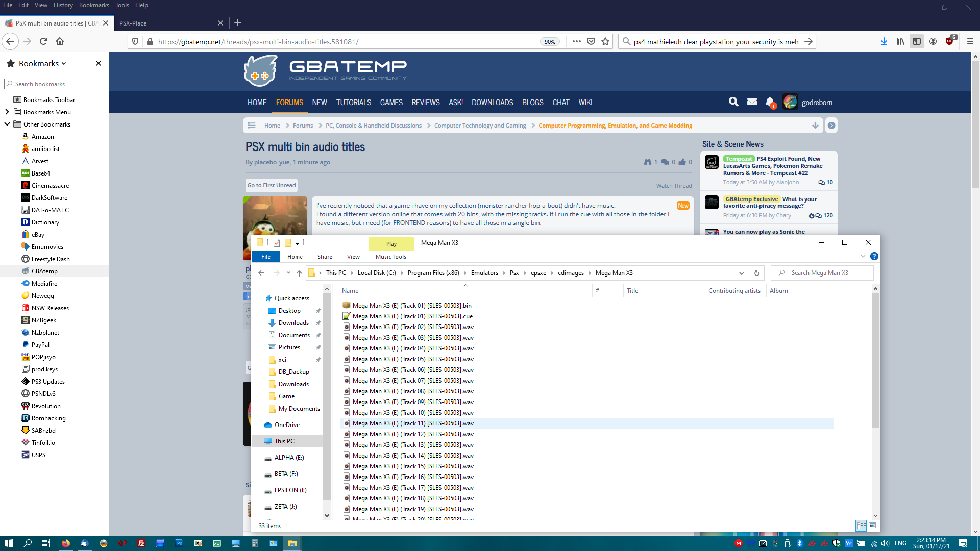The height and width of the screenshot is (551, 980).
Task: Open the Firefox account icon
Action: pos(933,41)
